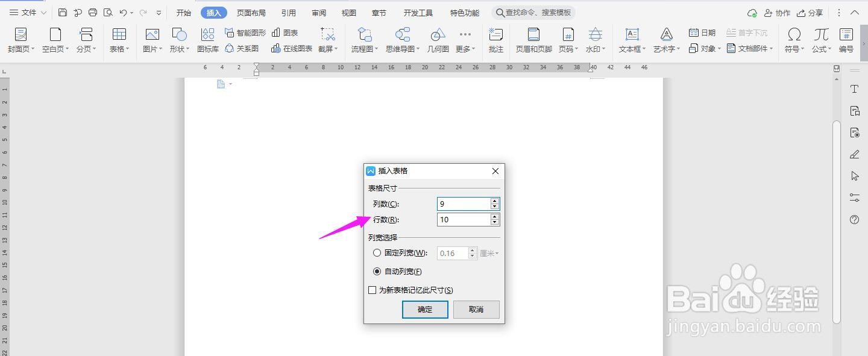868x356 pixels.
Task: Switch to the 引用 tab
Action: tap(289, 13)
